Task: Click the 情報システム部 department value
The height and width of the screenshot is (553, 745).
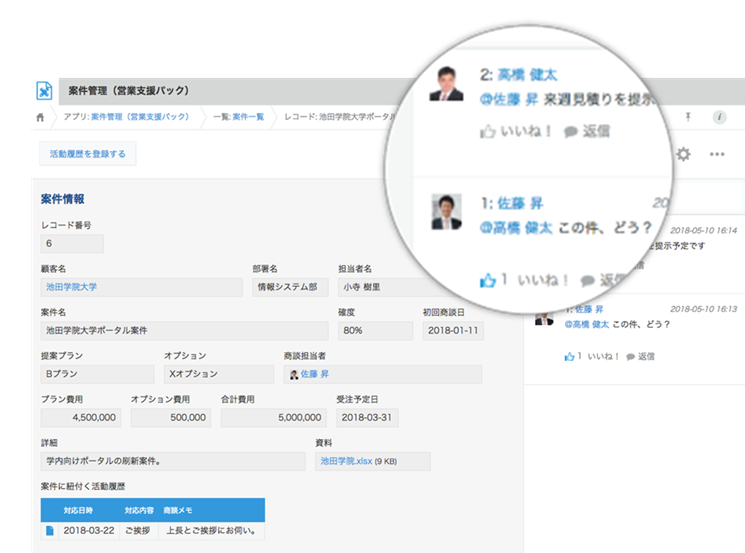Action: click(x=290, y=287)
